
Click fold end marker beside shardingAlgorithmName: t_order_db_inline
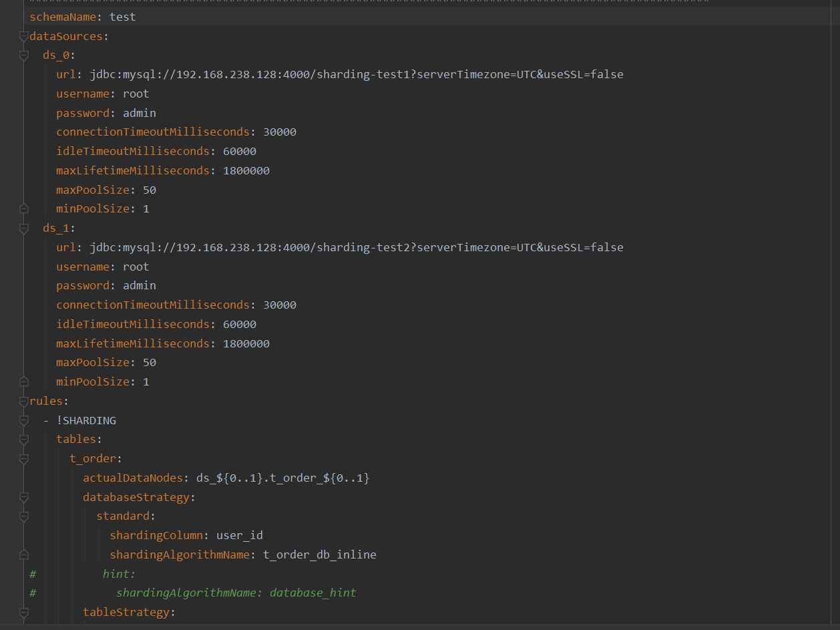click(24, 555)
